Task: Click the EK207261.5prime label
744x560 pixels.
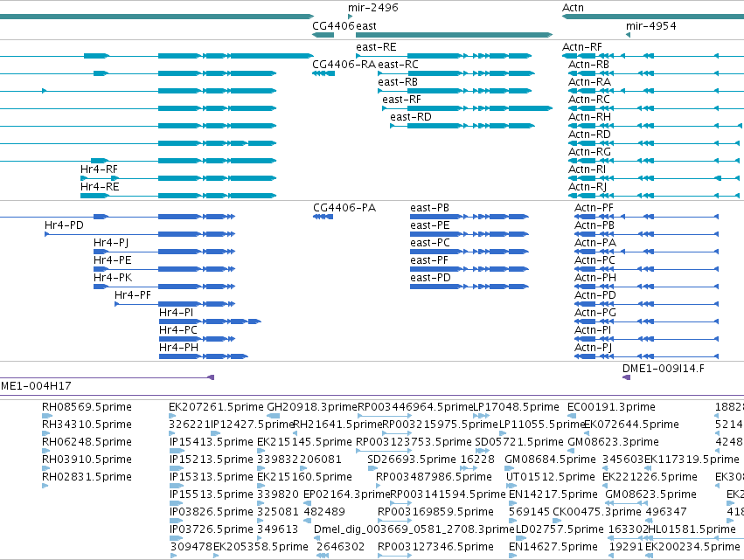Action: (x=216, y=407)
